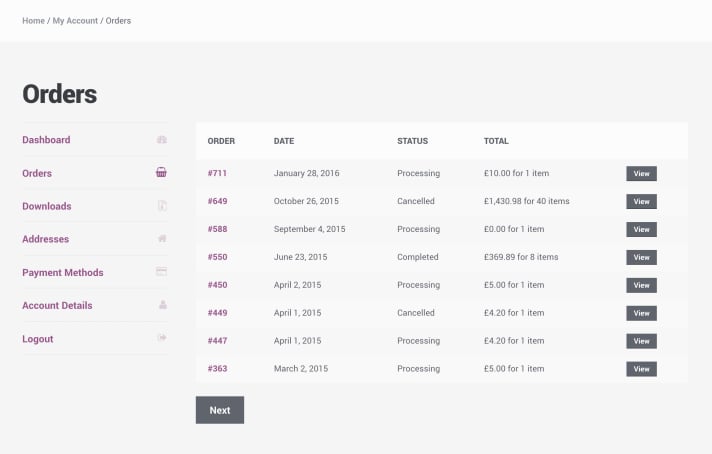
Task: View the completed order #550
Action: (x=642, y=257)
